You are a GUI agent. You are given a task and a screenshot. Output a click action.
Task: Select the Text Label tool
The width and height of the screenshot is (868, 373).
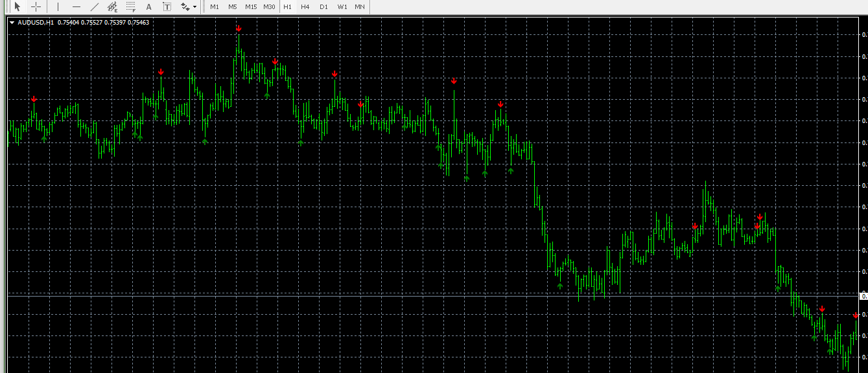pyautogui.click(x=167, y=6)
